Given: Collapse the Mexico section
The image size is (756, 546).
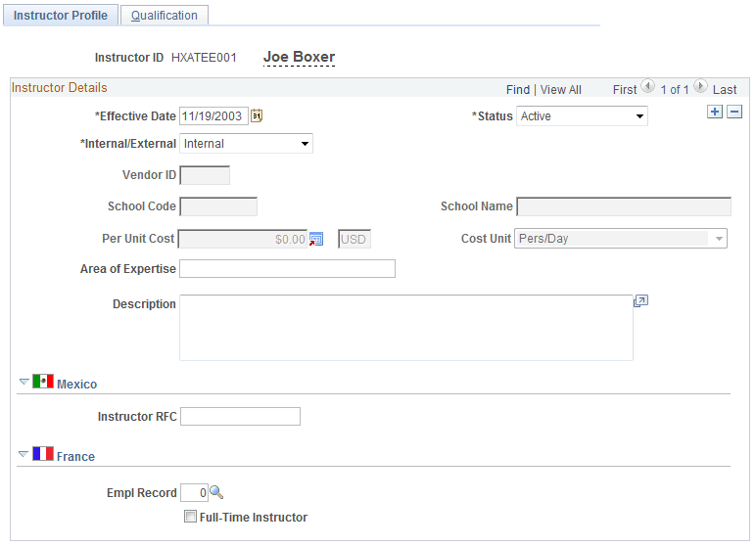Looking at the screenshot, I should pos(24,382).
